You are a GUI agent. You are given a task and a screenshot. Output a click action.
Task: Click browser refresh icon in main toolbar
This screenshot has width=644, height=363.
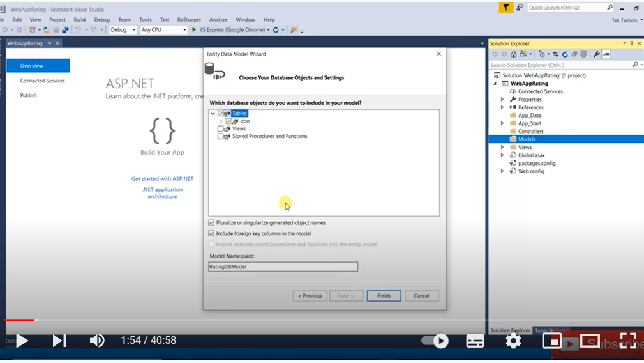(276, 29)
